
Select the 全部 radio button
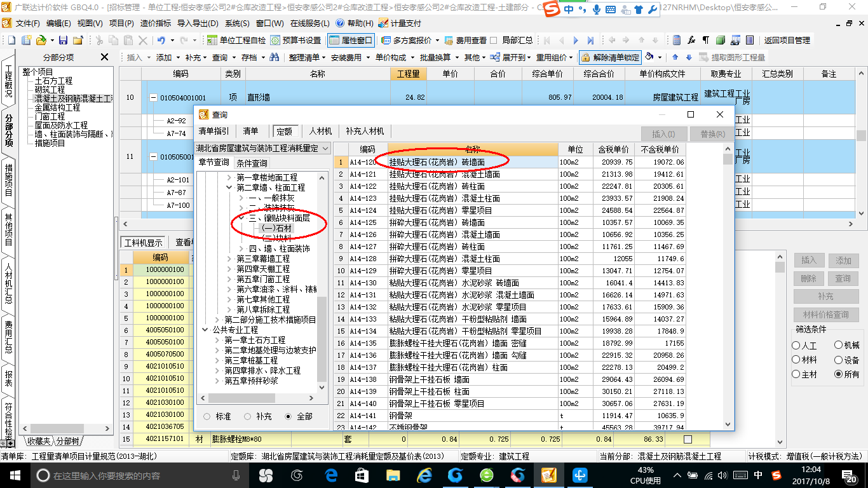289,417
